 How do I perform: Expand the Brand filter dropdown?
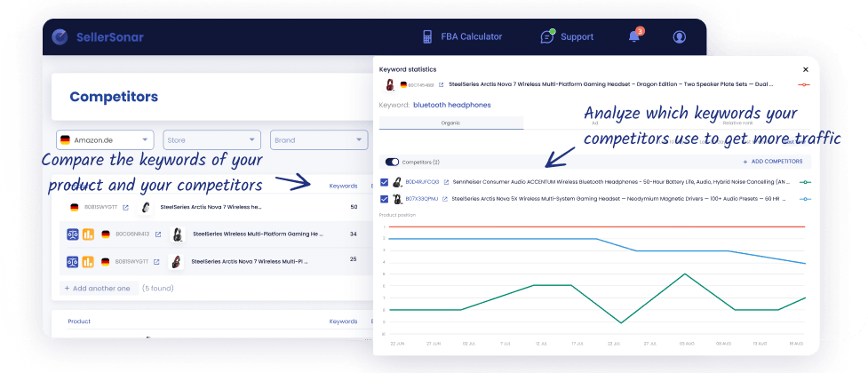318,140
